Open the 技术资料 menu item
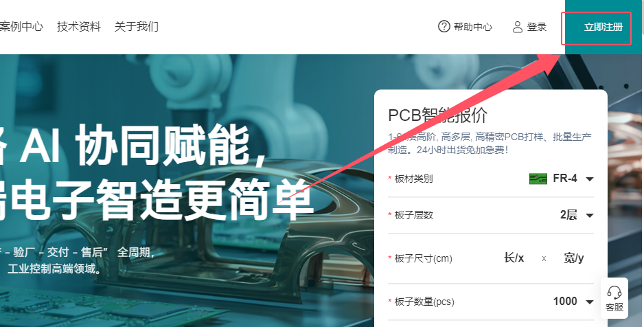 coord(79,27)
